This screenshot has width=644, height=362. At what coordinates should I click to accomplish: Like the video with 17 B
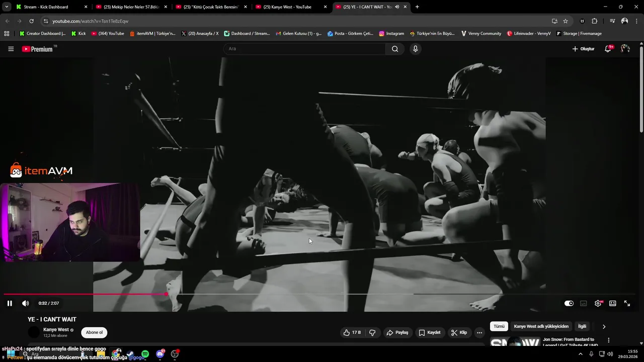(352, 332)
